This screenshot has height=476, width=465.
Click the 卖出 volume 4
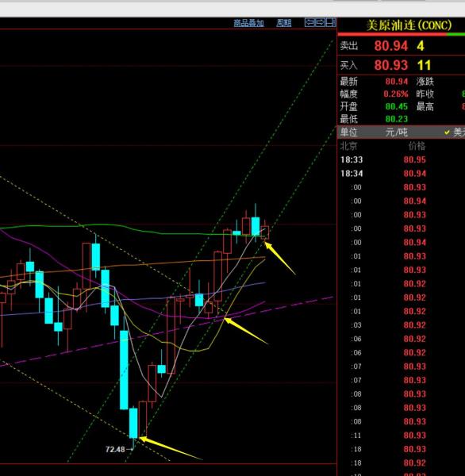[x=421, y=46]
